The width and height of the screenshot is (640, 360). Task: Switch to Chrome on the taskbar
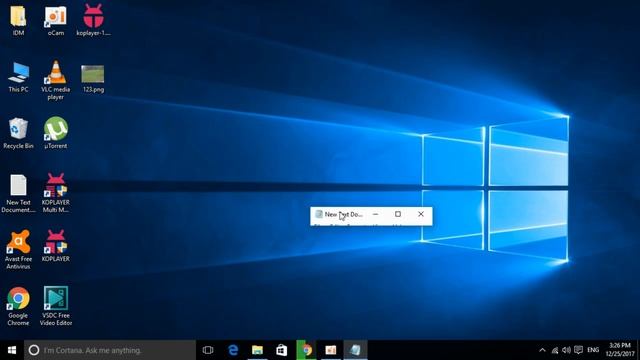306,350
